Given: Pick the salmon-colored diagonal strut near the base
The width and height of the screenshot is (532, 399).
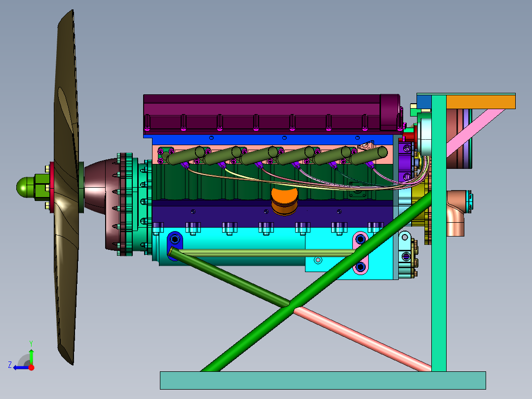Looking at the screenshot, I should click(362, 340).
